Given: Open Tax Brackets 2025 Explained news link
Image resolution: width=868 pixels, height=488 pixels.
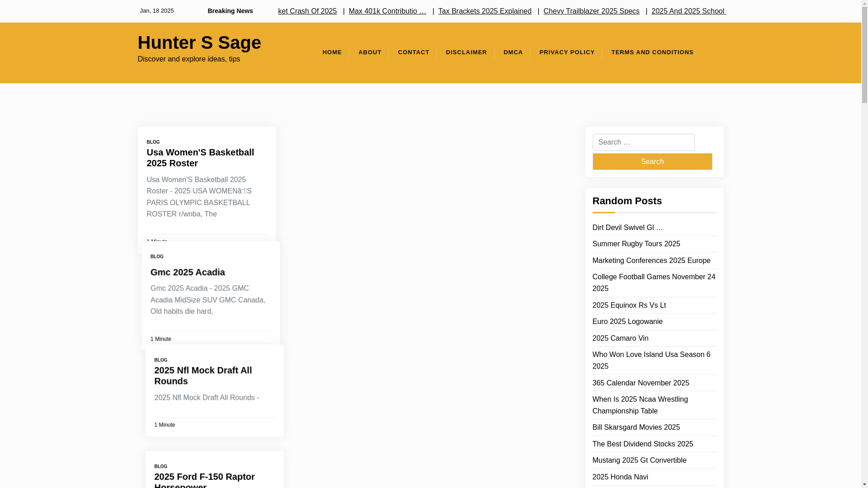Looking at the screenshot, I should pos(485,11).
